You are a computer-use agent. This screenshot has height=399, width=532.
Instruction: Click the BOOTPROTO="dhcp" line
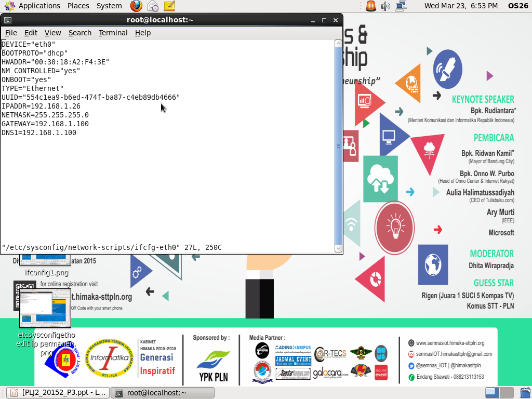pyautogui.click(x=35, y=54)
